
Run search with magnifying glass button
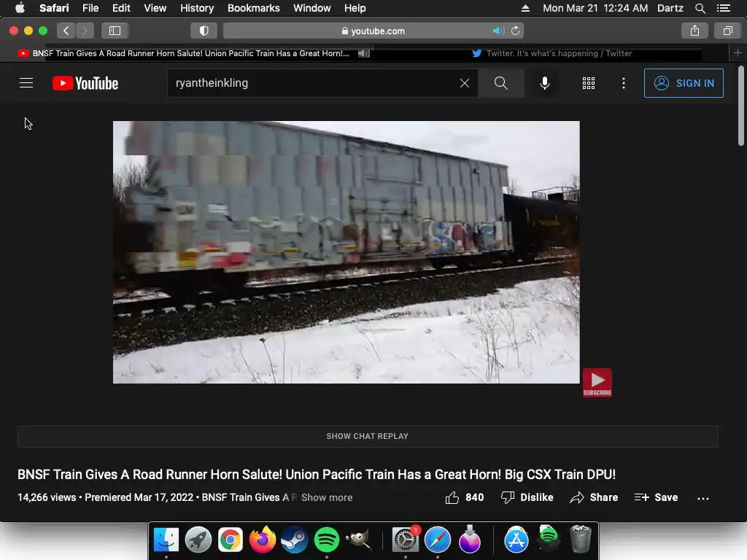[x=500, y=83]
